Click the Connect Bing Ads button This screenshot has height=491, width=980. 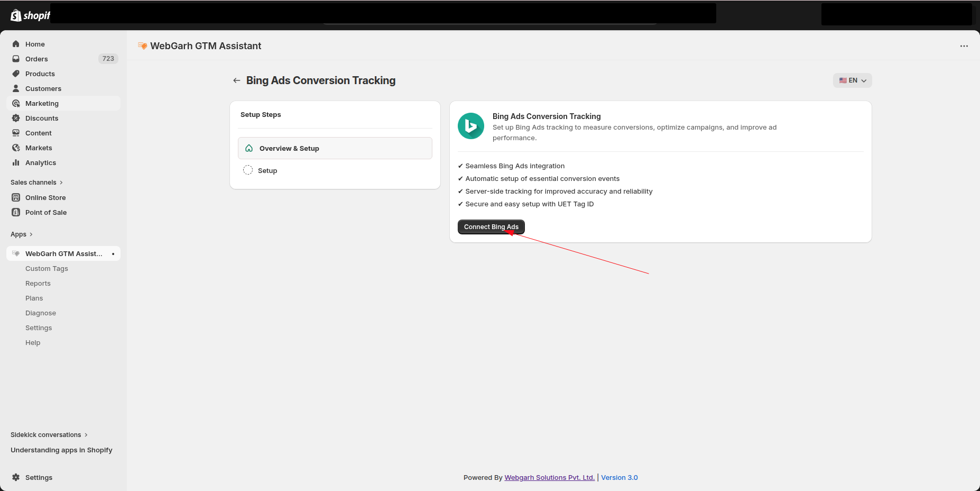491,227
